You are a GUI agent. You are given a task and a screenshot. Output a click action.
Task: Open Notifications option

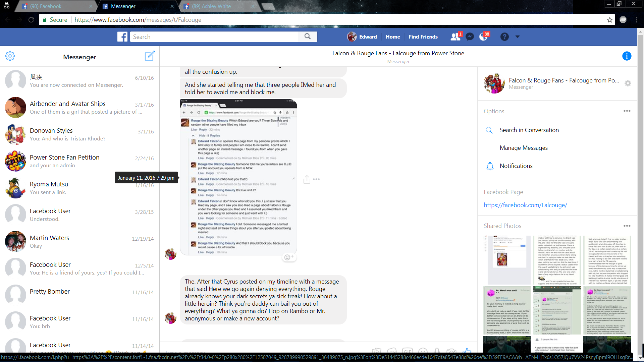click(x=516, y=166)
